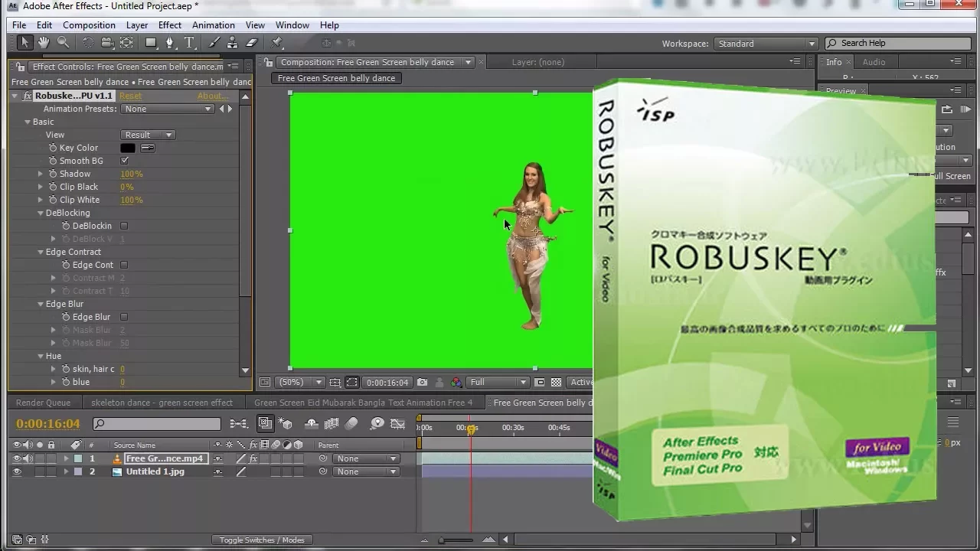Click Brainstorm icon in timeline
Screen dimensions: 980x551
coord(377,423)
